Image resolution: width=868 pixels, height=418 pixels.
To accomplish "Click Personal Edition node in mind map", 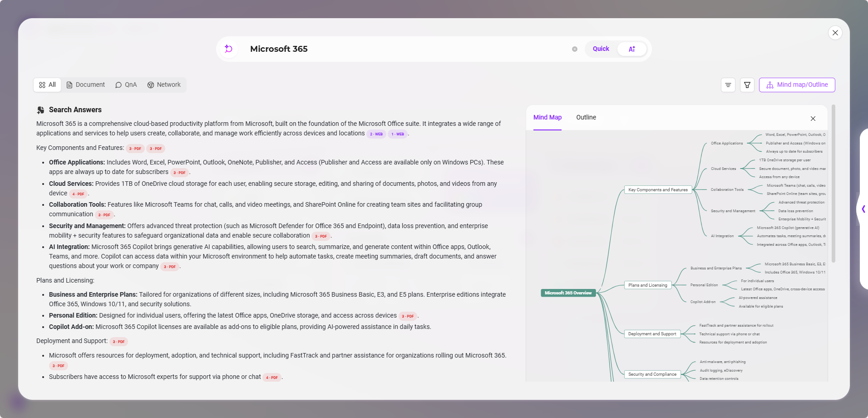I will click(x=704, y=285).
